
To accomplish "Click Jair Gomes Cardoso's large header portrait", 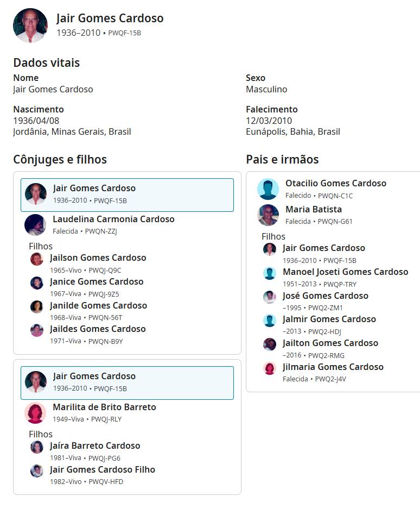I will click(30, 26).
